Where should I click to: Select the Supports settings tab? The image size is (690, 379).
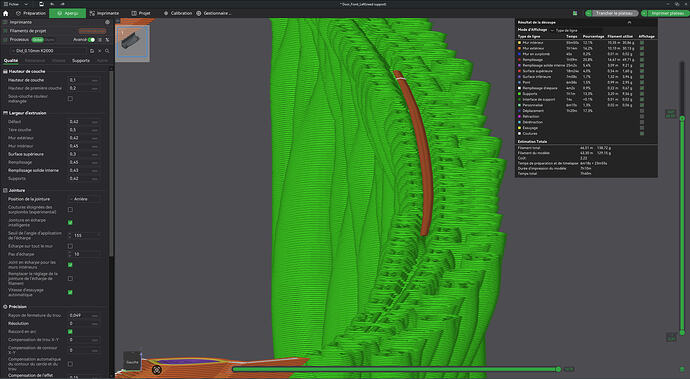point(81,61)
